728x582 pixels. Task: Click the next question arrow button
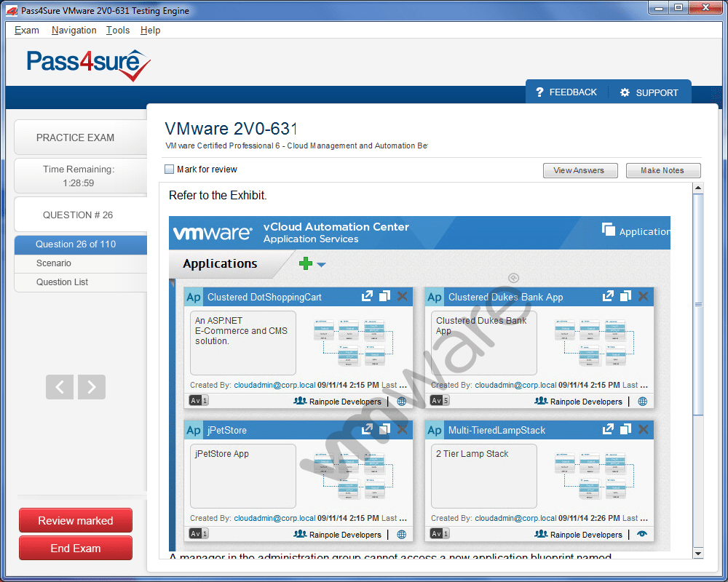tap(92, 387)
